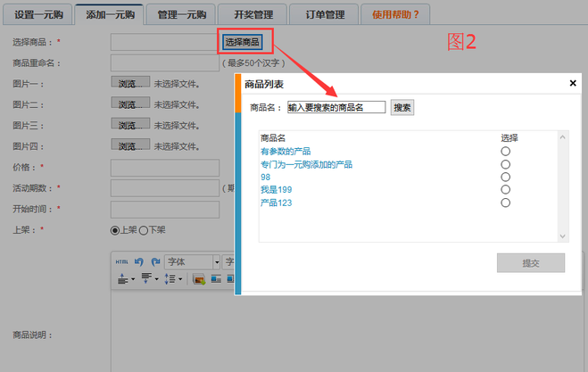This screenshot has height=372, width=588.
Task: Click the 浏览 button for 图片一
Action: (x=129, y=83)
